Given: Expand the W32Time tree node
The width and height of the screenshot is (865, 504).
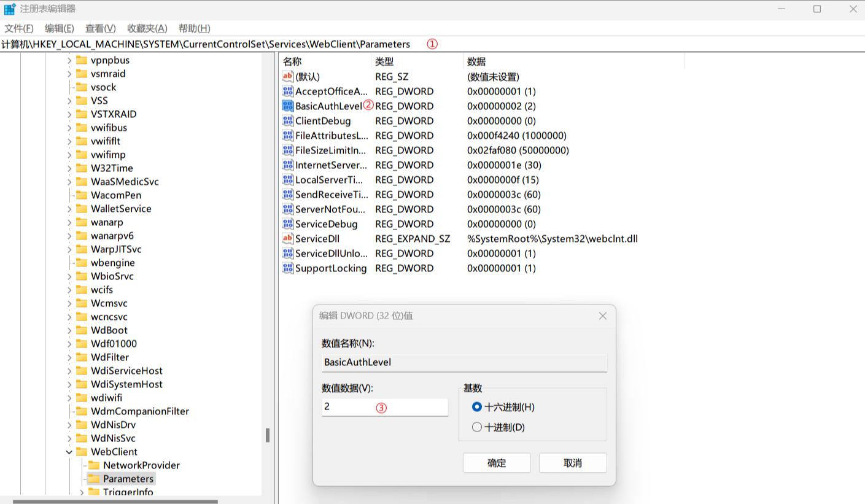Looking at the screenshot, I should click(69, 168).
